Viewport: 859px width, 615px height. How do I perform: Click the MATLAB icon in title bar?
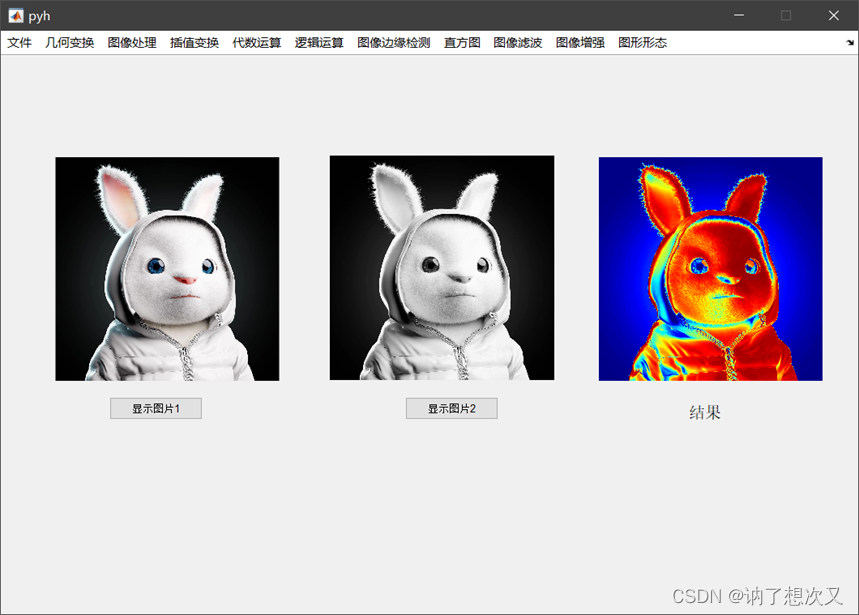[16, 16]
